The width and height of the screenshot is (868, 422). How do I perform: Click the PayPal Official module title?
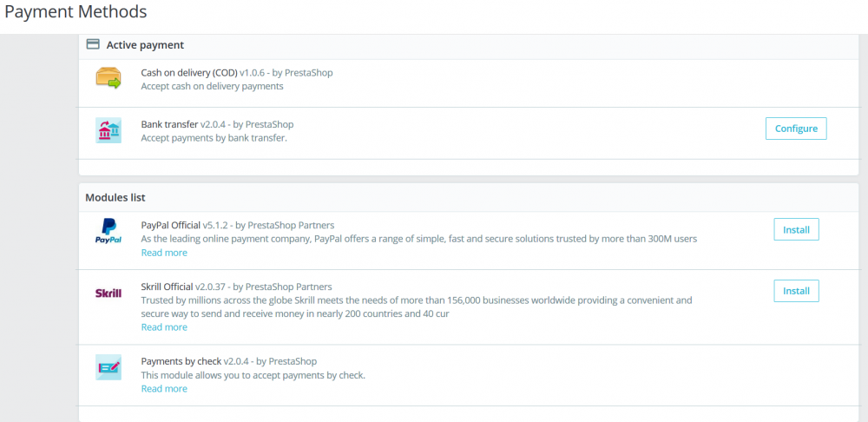(x=171, y=225)
